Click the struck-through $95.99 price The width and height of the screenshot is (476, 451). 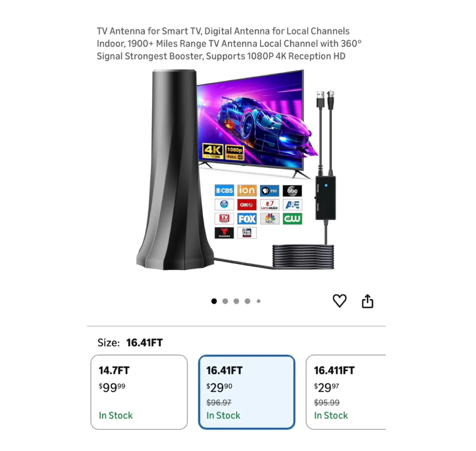point(327,402)
